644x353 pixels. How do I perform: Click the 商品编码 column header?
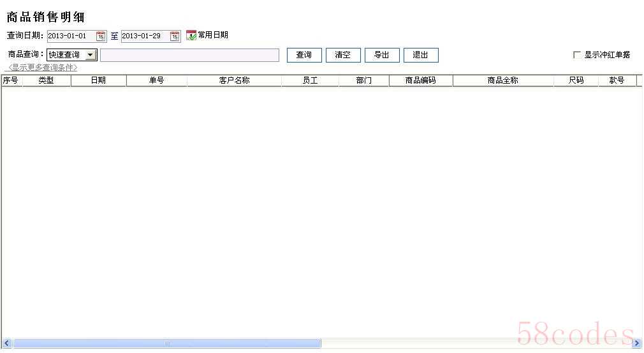[421, 80]
